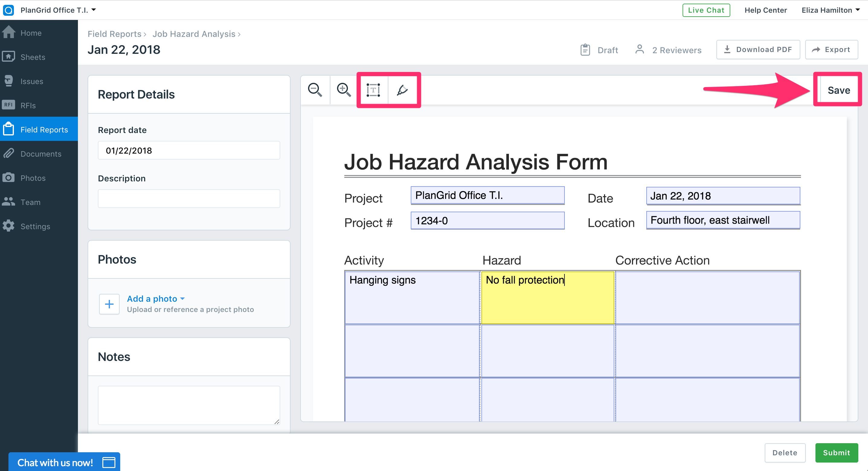Click the reviewers person icon
Screen dimensions: 868x471
[x=640, y=50]
